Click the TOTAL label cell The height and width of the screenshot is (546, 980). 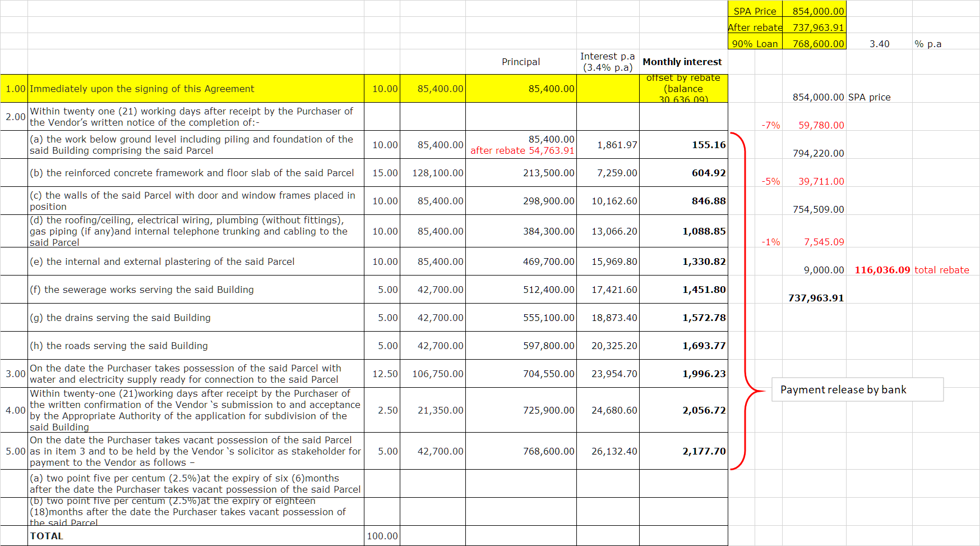click(196, 536)
